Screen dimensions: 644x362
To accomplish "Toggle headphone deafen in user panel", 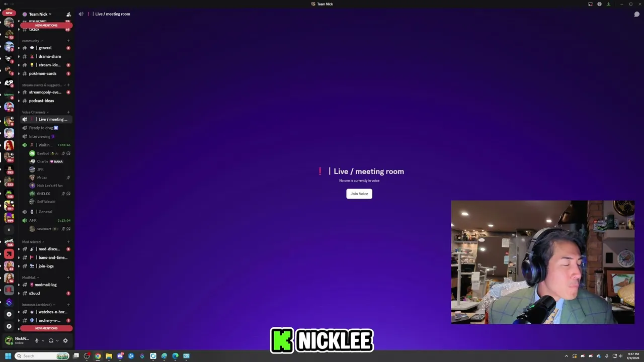I will pos(51,340).
